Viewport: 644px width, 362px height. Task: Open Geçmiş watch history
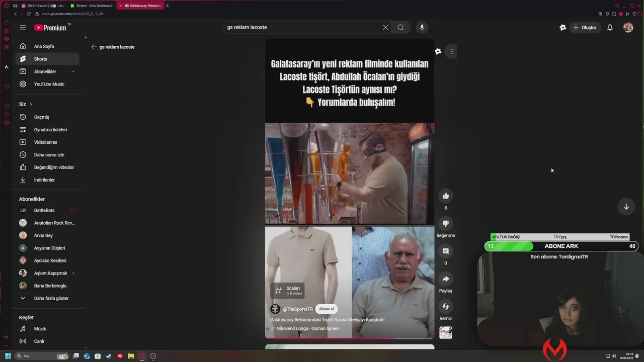point(47,117)
